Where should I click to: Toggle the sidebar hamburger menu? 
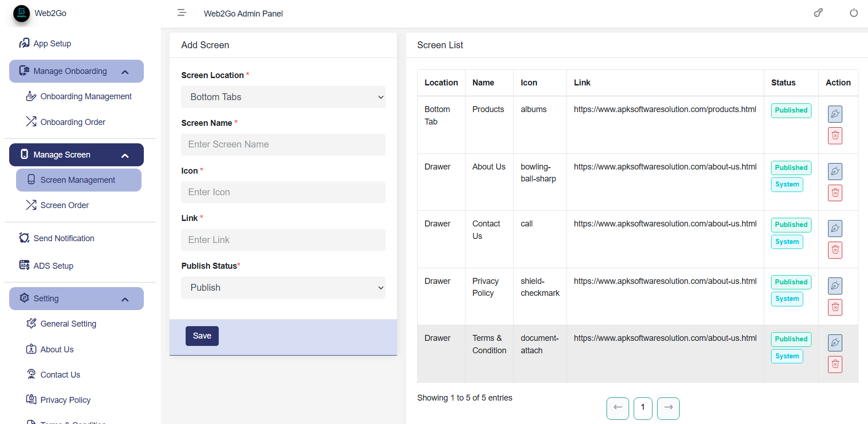182,13
